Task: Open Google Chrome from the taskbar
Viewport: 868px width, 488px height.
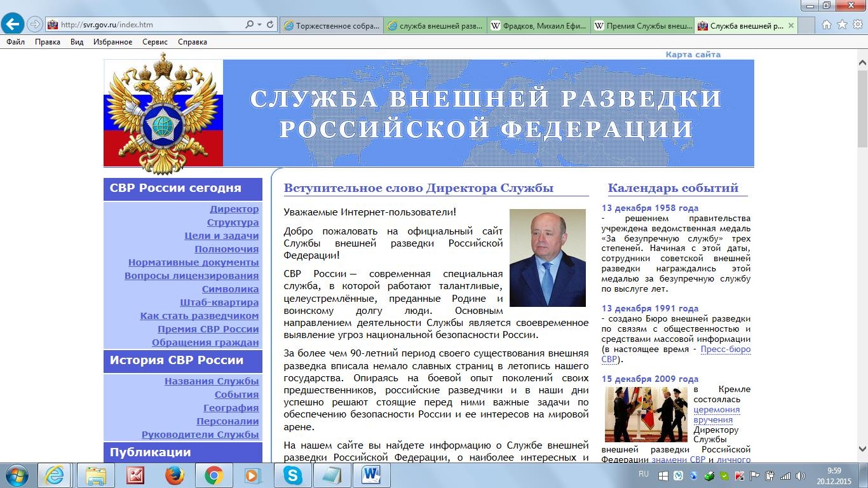Action: pos(214,475)
